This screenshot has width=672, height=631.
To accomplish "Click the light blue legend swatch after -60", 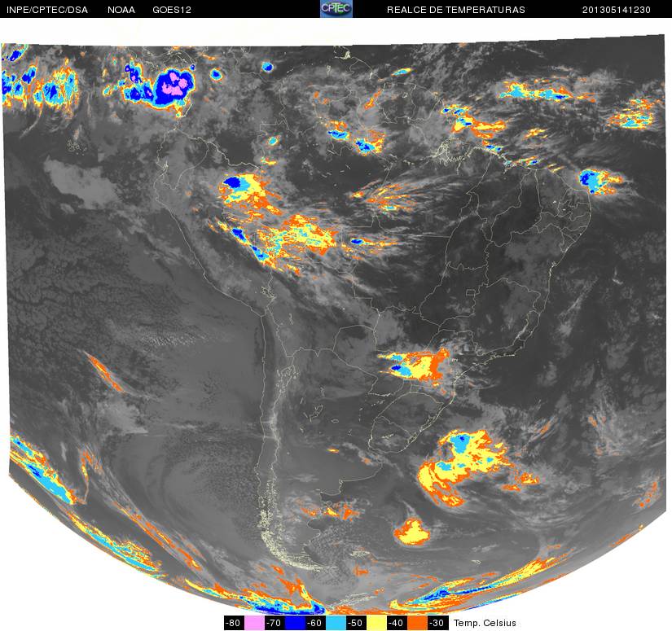I will coord(336,623).
